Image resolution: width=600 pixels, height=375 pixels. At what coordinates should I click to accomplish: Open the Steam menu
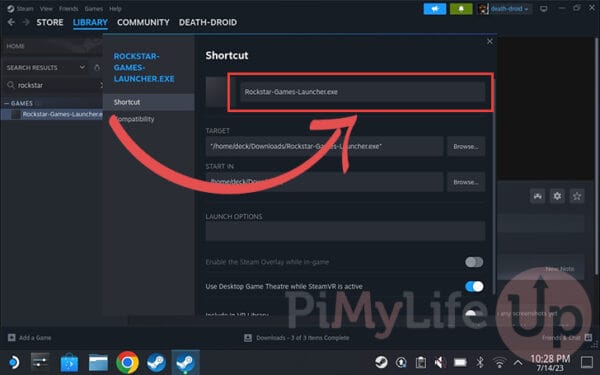click(20, 8)
